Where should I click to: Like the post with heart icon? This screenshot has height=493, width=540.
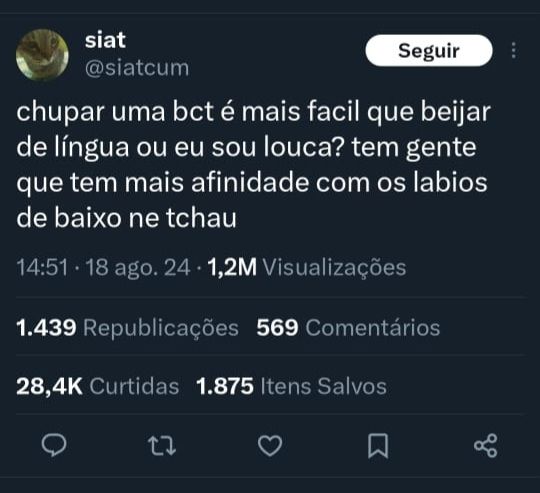[270, 446]
